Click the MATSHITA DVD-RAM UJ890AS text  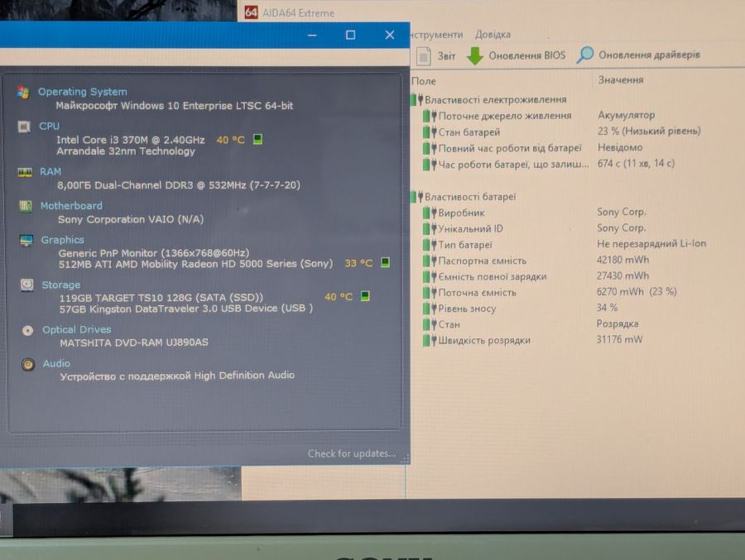134,342
